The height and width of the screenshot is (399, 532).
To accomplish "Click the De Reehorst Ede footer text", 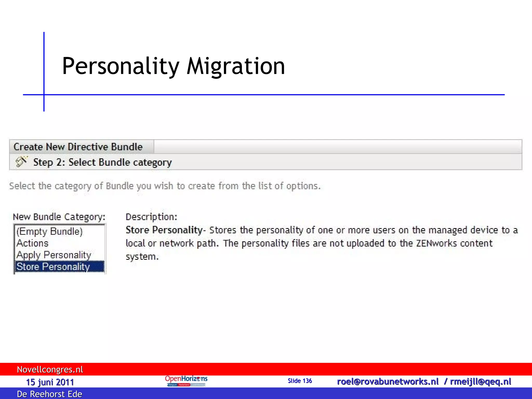I will [x=49, y=394].
